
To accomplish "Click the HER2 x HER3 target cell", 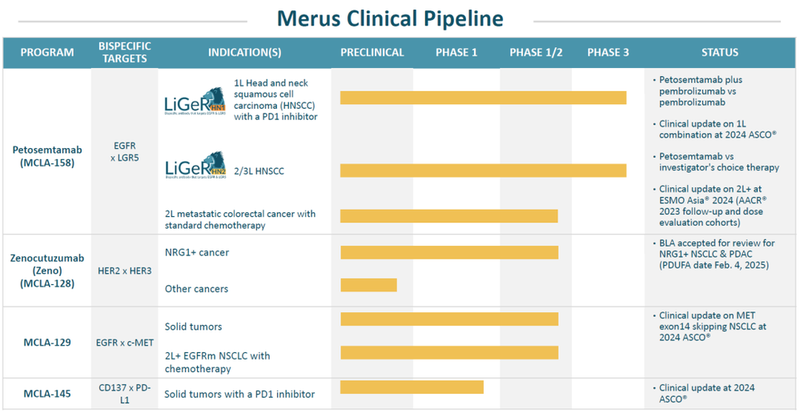I will (x=124, y=270).
